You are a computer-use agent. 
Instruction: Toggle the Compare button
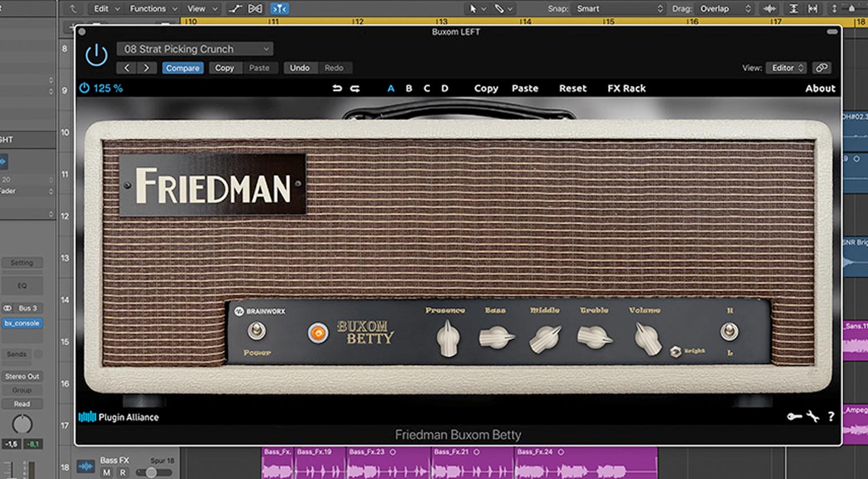pos(183,68)
